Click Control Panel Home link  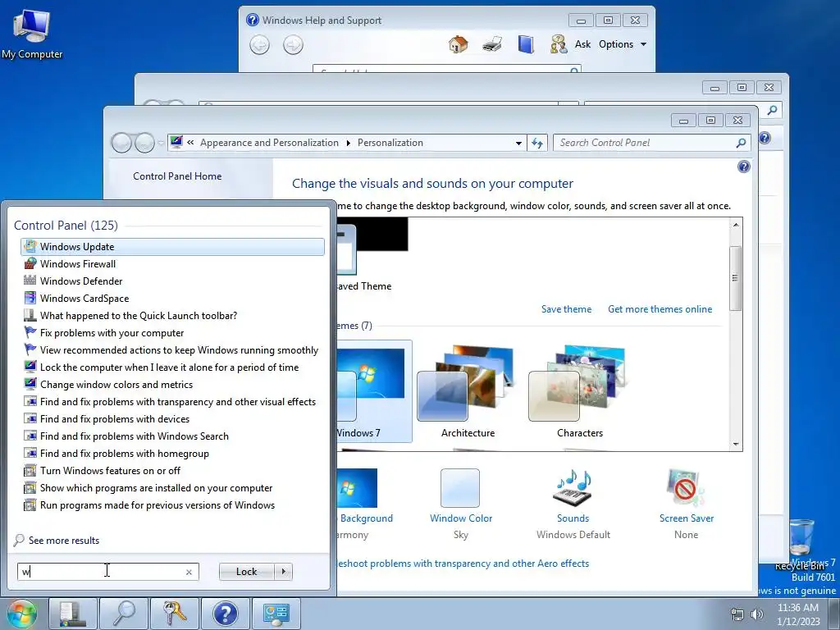pyautogui.click(x=177, y=176)
